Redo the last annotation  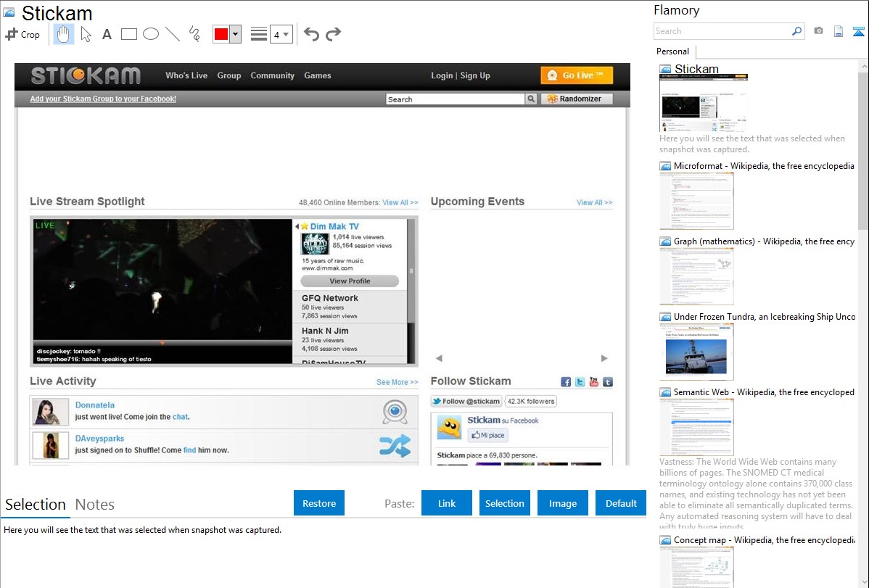[333, 34]
